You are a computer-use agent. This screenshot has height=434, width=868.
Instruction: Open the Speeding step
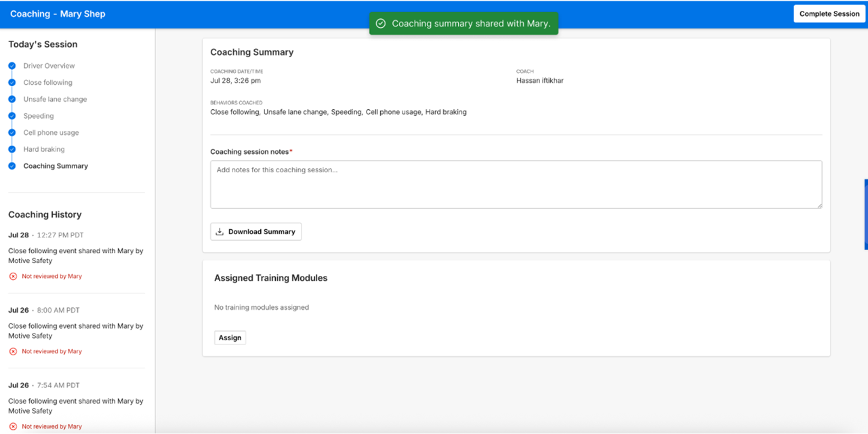(39, 116)
